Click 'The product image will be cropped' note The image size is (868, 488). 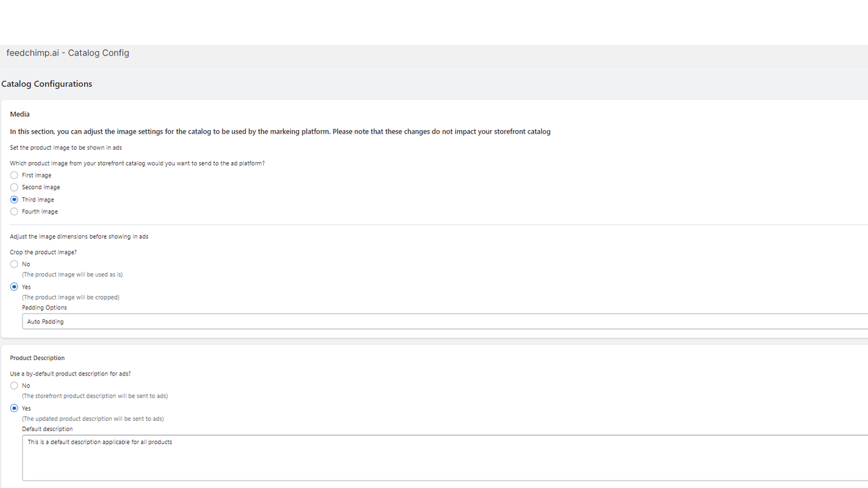click(71, 298)
